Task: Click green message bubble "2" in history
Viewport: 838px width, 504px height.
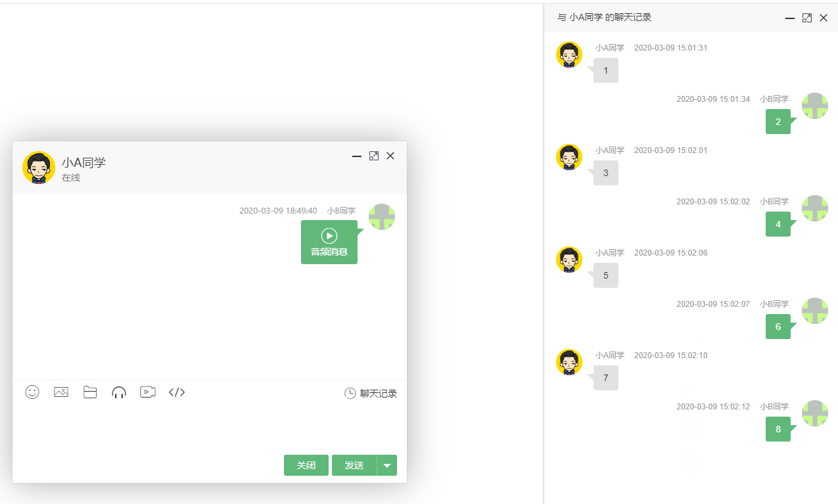Action: 778,122
